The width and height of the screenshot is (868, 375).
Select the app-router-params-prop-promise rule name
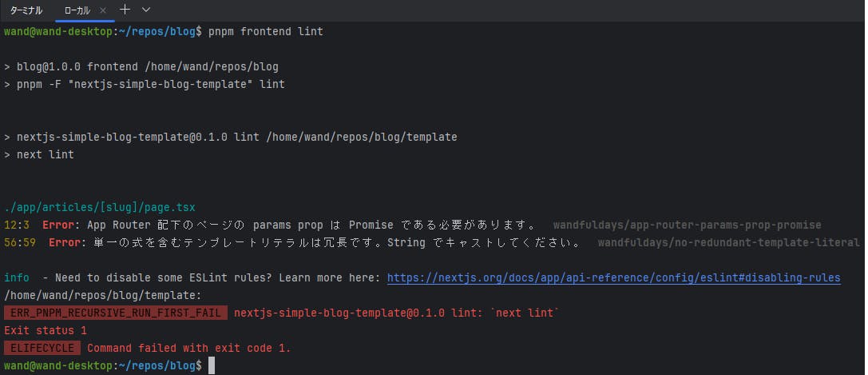click(x=688, y=225)
